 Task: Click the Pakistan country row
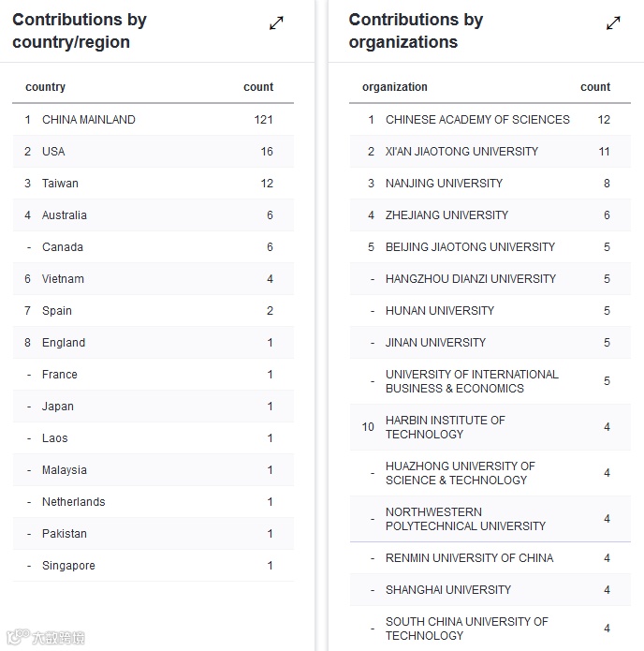click(65, 534)
